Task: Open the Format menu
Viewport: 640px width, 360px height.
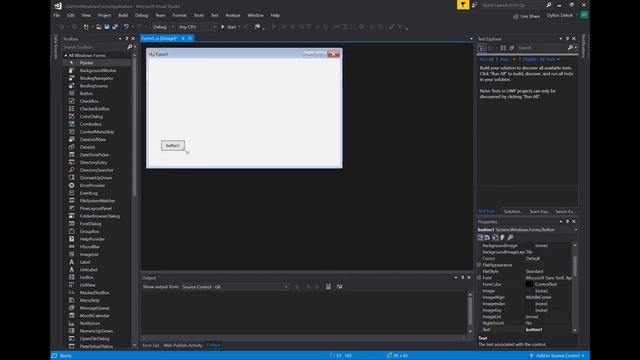Action: click(179, 16)
